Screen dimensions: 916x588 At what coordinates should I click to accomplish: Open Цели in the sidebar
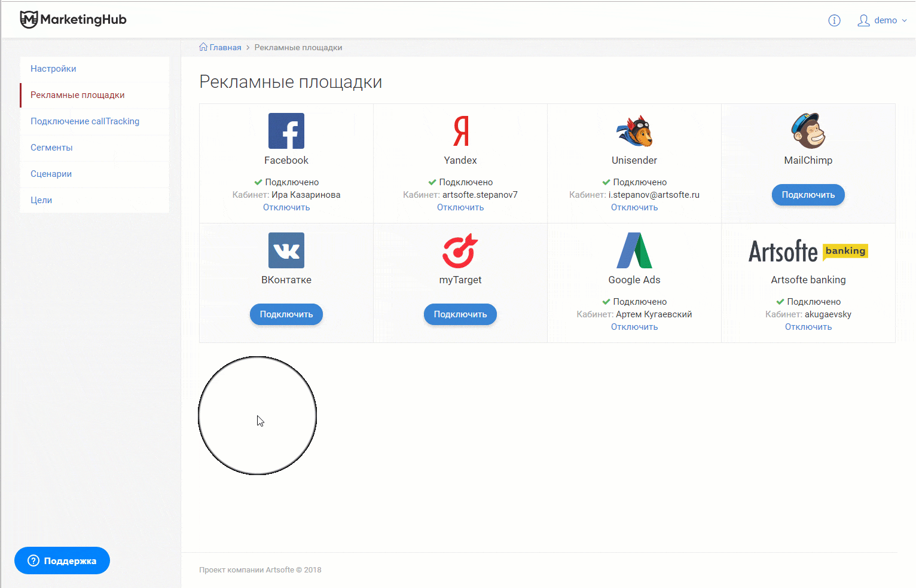pyautogui.click(x=94, y=200)
